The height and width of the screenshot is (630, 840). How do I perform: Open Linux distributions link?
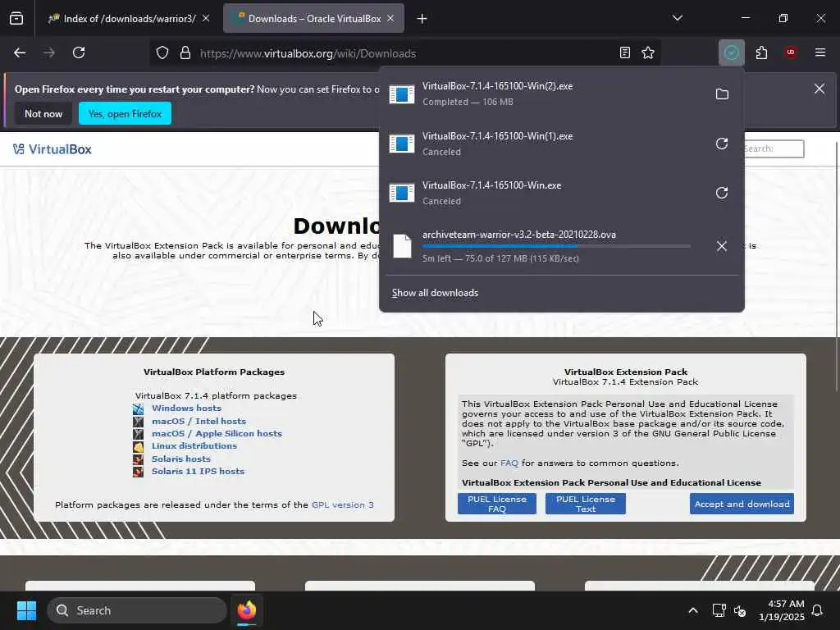coord(194,445)
